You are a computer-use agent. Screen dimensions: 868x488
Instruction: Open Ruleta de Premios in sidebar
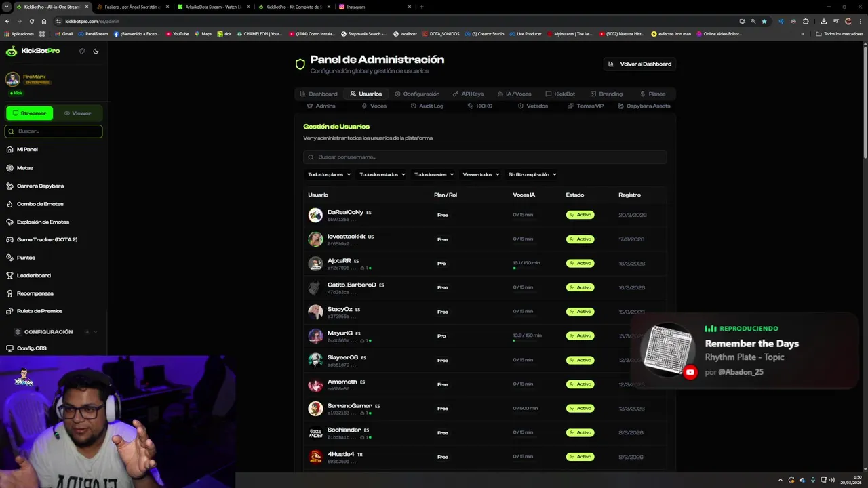[x=39, y=311]
